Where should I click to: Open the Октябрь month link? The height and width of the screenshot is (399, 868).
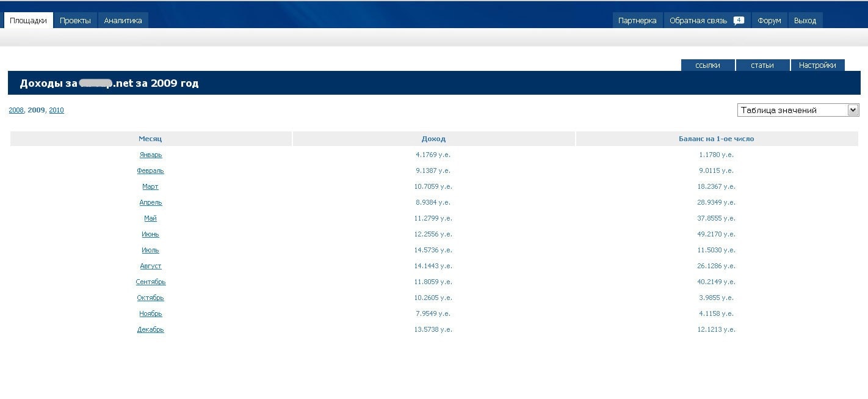(151, 298)
